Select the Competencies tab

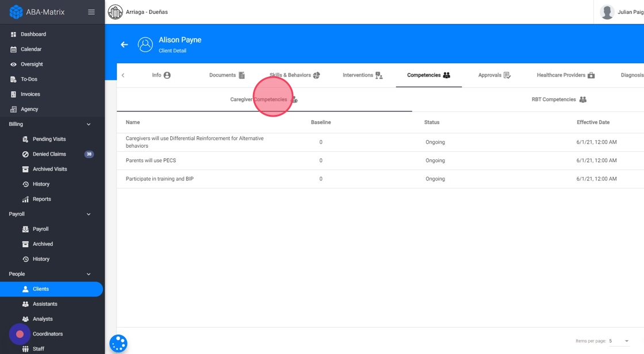(x=429, y=75)
